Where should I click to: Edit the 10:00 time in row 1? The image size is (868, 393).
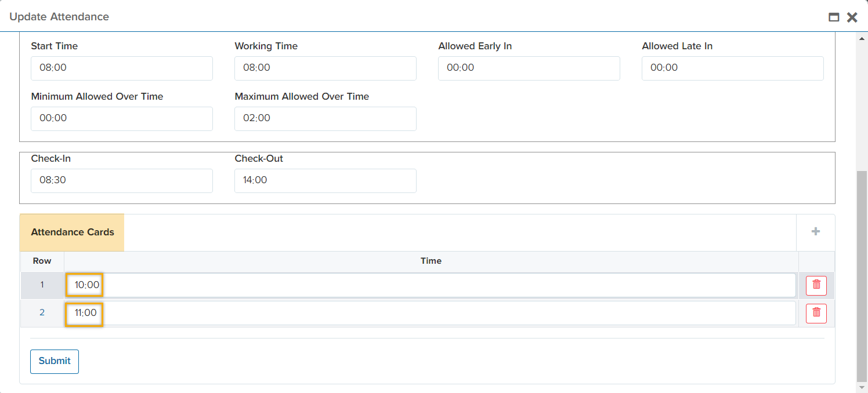click(x=429, y=285)
